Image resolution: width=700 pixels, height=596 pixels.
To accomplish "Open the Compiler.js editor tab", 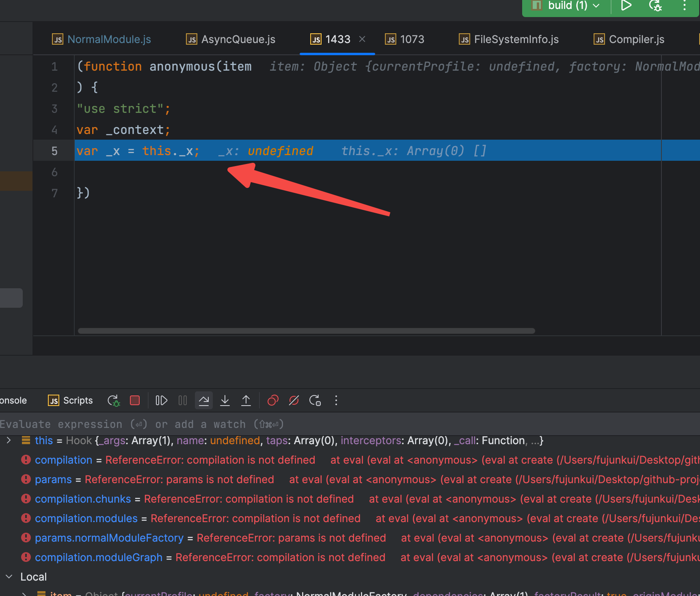I will pos(636,39).
